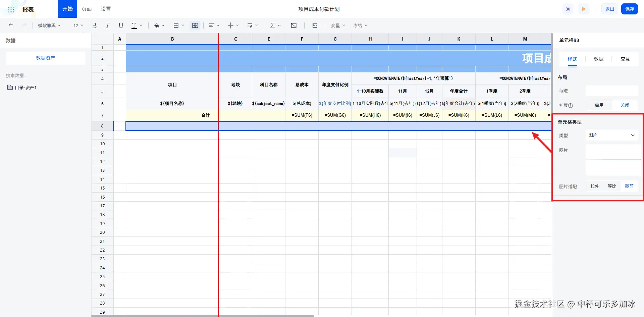The width and height of the screenshot is (644, 317).
Task: Set 扩展 to 关闭
Action: 625,105
